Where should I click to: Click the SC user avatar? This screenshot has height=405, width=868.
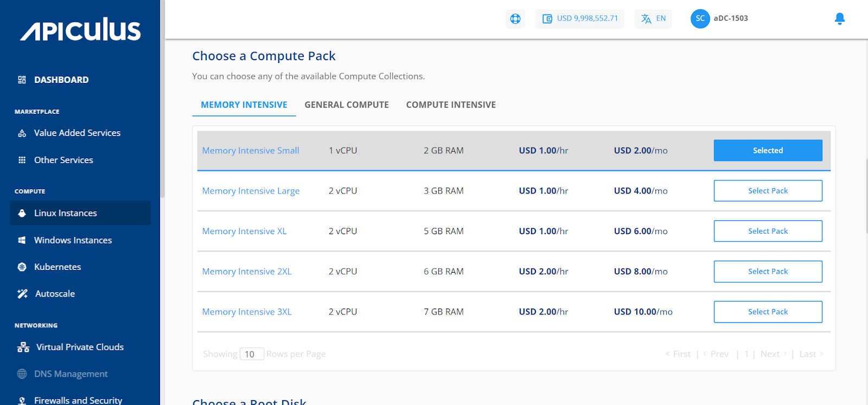700,18
